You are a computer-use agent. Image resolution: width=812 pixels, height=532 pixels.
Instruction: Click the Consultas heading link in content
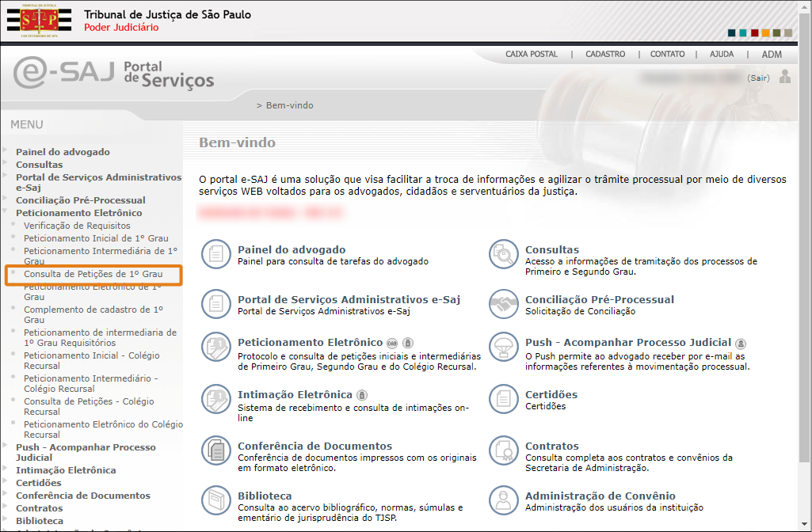pos(552,249)
